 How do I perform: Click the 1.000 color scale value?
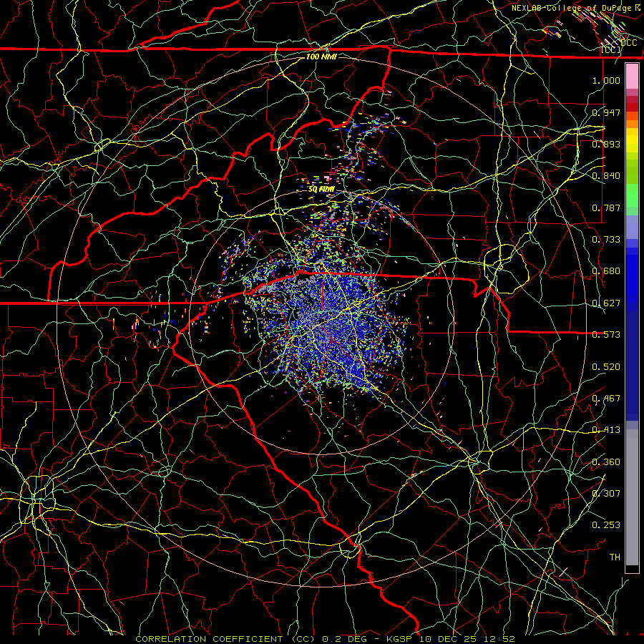(x=606, y=80)
